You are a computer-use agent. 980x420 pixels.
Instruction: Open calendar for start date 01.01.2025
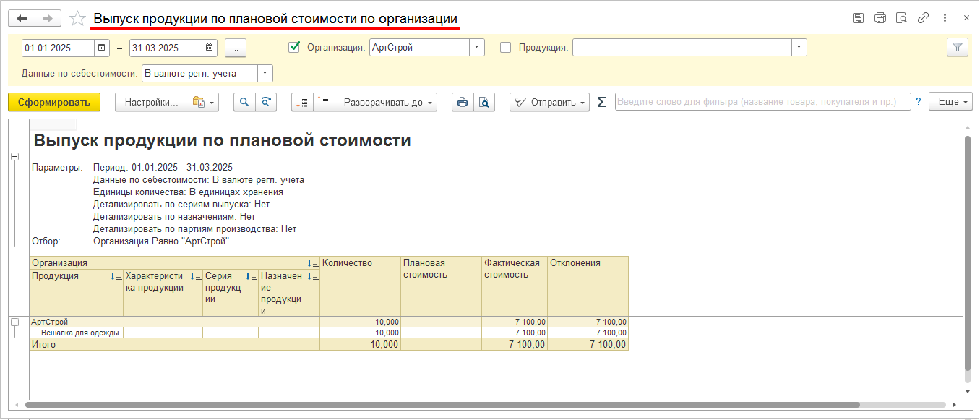(102, 48)
